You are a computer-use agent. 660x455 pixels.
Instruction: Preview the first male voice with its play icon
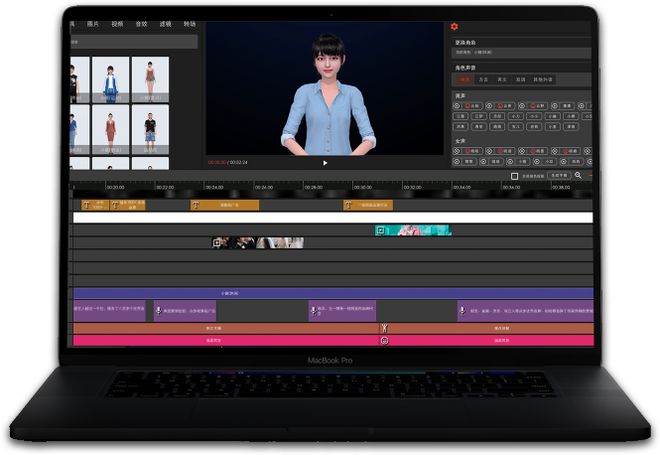pyautogui.click(x=457, y=106)
